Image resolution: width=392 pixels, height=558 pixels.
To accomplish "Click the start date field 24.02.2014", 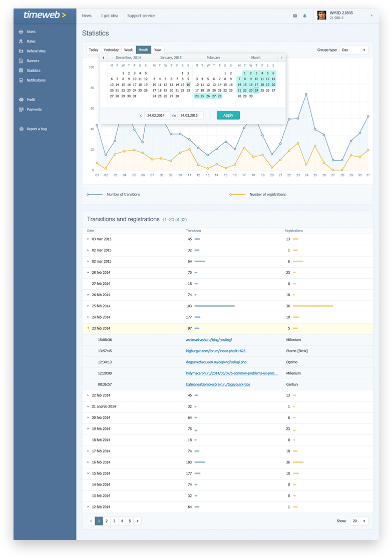I will 157,115.
